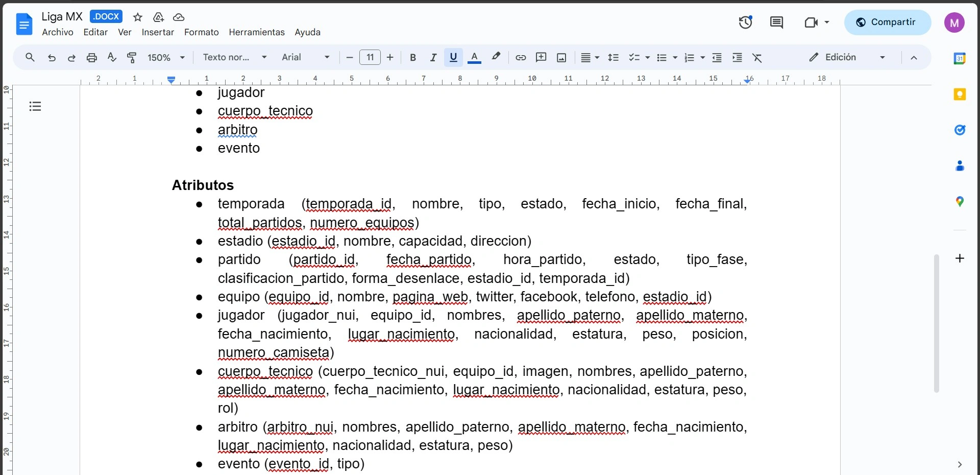The height and width of the screenshot is (475, 980).
Task: Expand Meet call options arrow
Action: tap(827, 22)
